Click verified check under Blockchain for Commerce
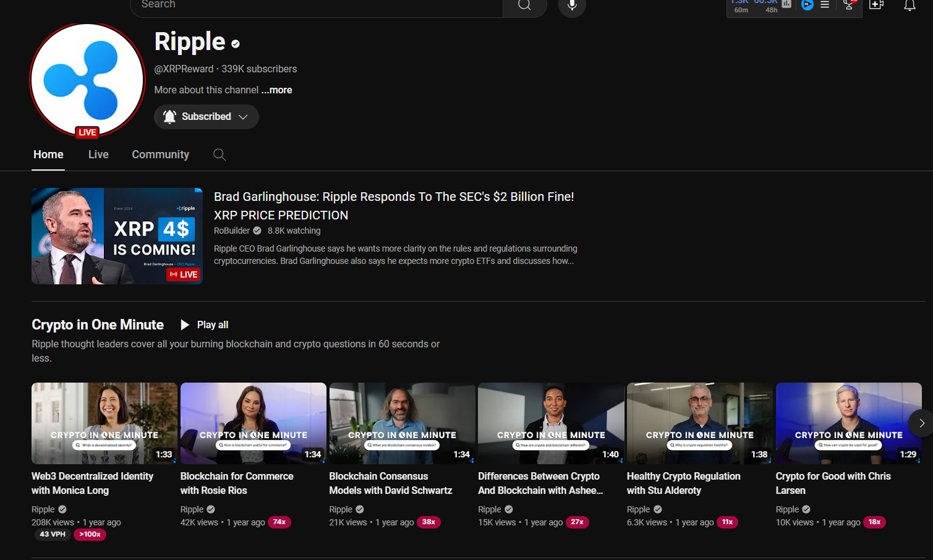The image size is (933, 560). [211, 509]
